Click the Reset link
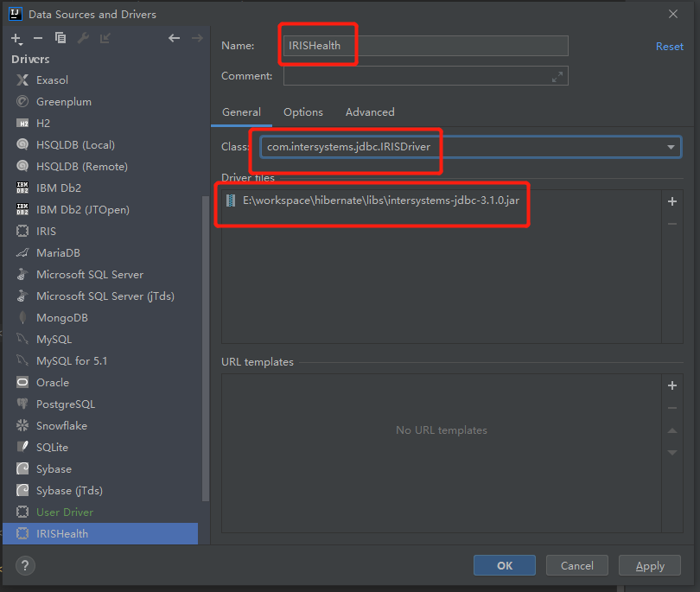700x592 pixels. click(669, 47)
